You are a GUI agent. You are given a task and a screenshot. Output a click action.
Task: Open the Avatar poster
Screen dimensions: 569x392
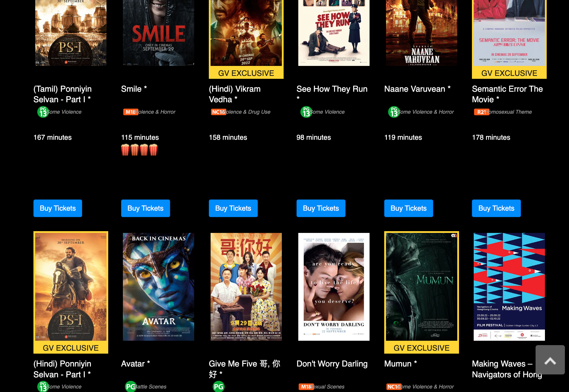[158, 287]
